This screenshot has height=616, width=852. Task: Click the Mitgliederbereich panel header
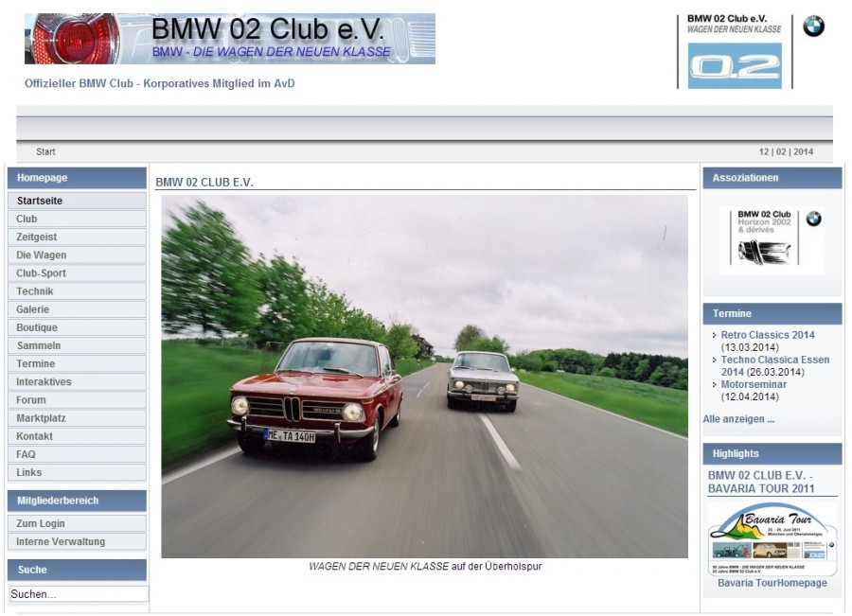[x=78, y=501]
